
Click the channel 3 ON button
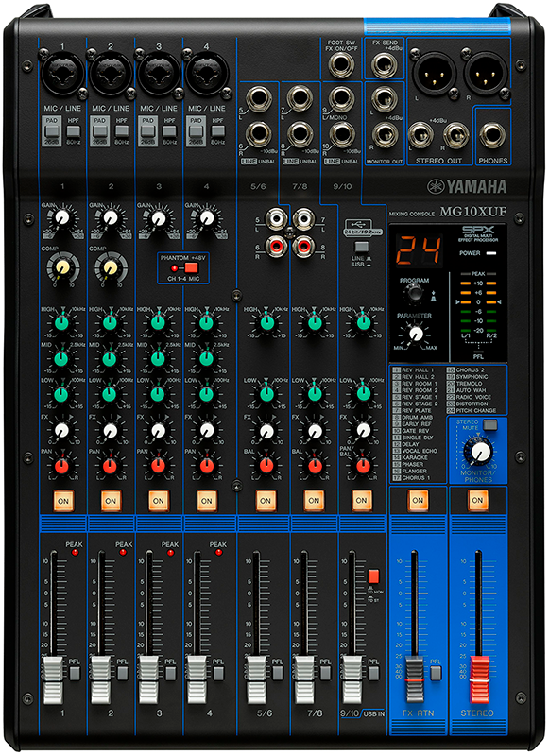[159, 501]
